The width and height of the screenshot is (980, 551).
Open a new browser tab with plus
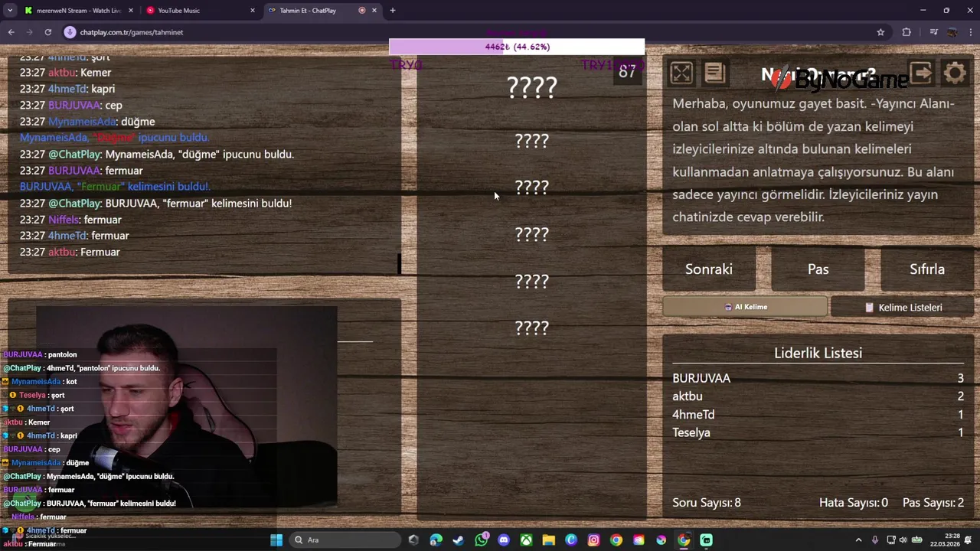pos(392,10)
